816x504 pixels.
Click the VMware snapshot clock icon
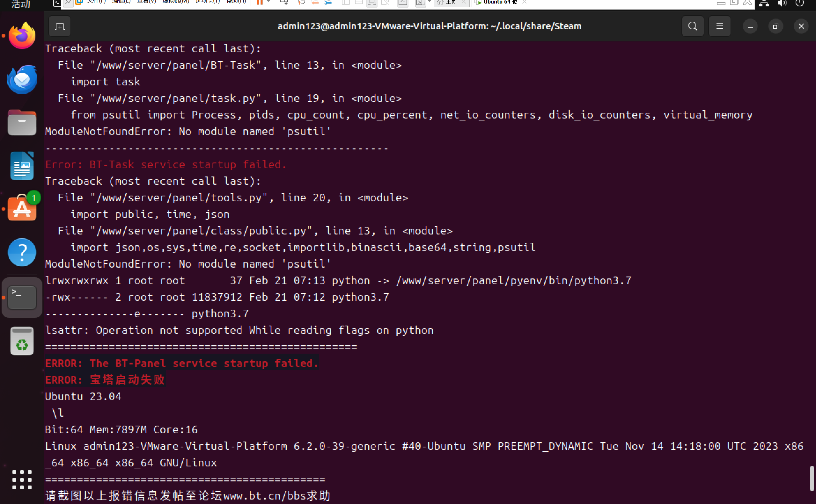pos(301,2)
